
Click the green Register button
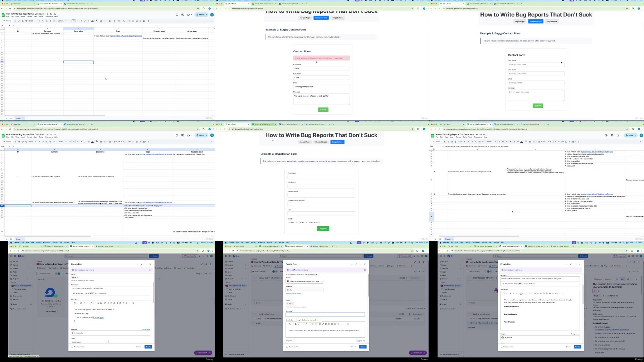323,228
